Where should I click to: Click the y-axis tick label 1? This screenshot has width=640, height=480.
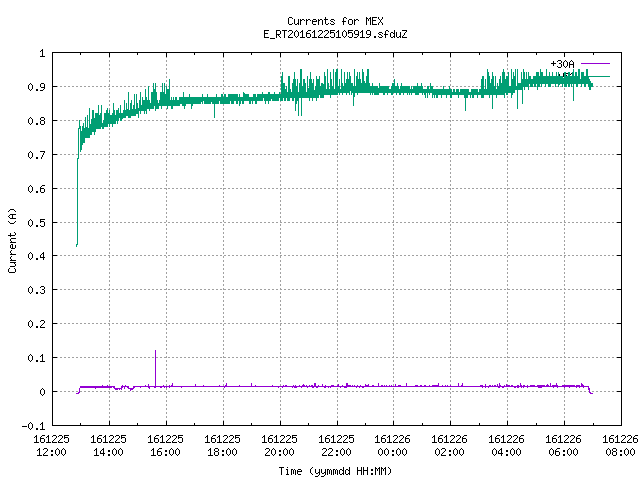42,53
